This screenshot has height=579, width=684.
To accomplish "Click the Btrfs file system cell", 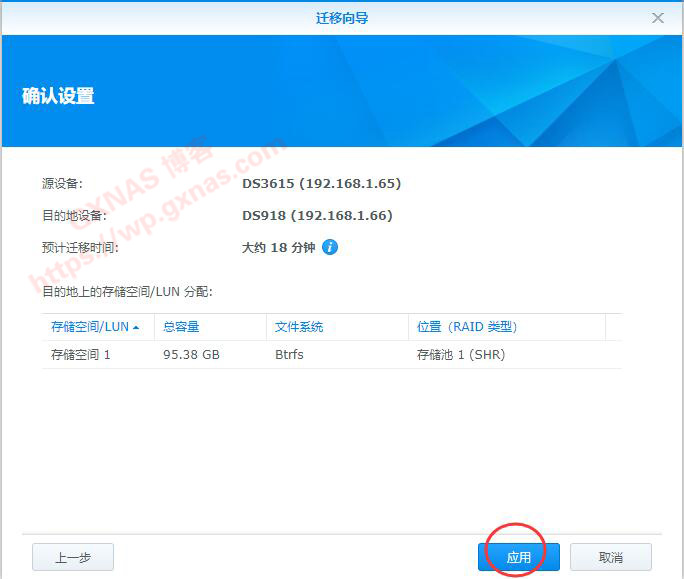I will click(289, 354).
